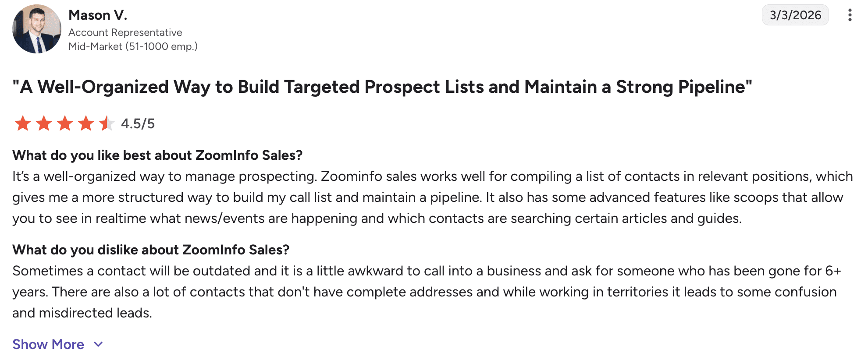Click the 4.5/5 rating score
This screenshot has height=356, width=868.
(x=138, y=124)
